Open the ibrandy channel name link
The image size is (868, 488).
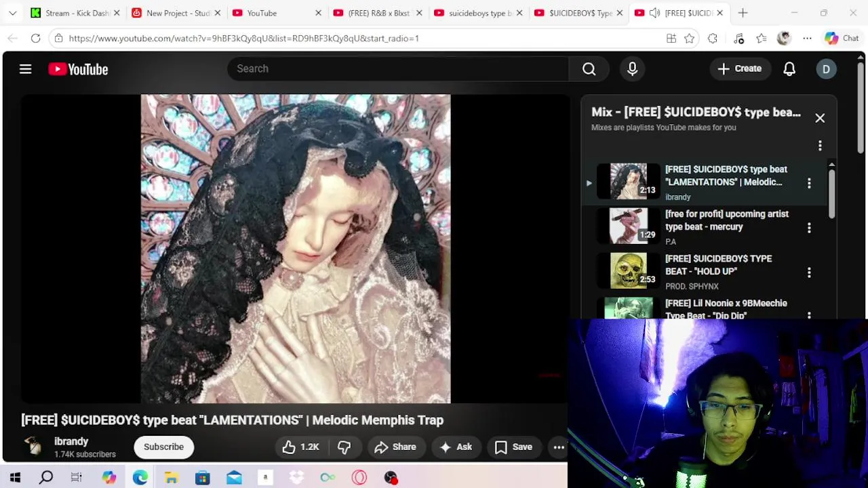71,441
